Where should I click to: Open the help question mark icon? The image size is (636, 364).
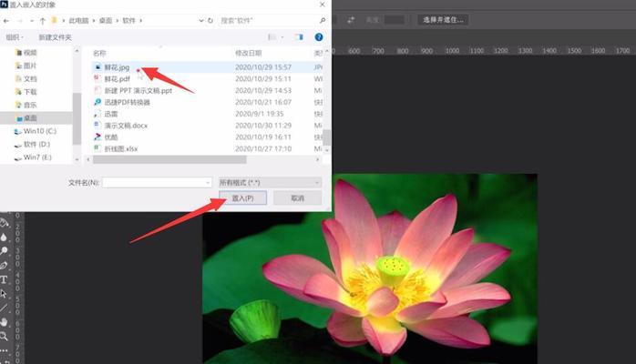click(319, 37)
